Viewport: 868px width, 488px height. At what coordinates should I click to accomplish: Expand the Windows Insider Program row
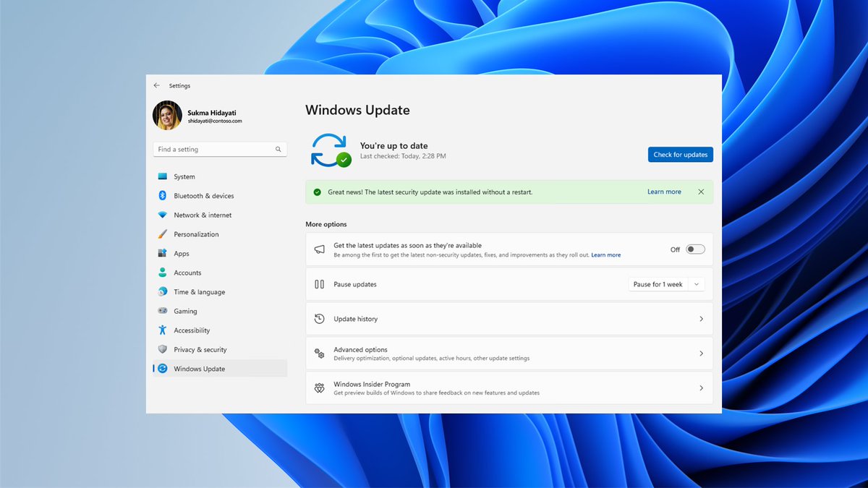click(x=700, y=388)
